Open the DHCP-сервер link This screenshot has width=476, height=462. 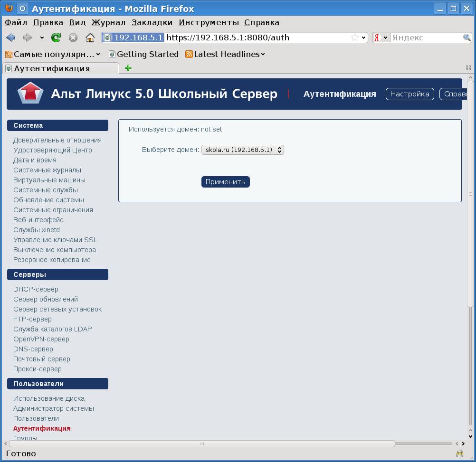point(36,289)
